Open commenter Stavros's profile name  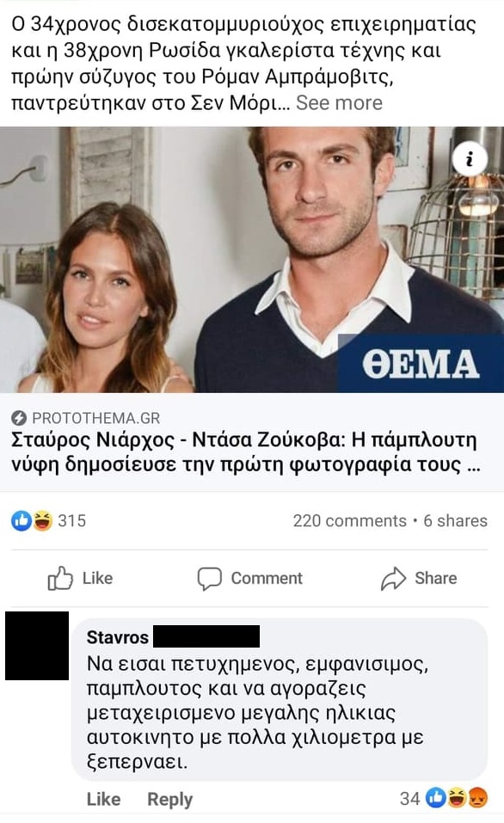[x=118, y=637]
